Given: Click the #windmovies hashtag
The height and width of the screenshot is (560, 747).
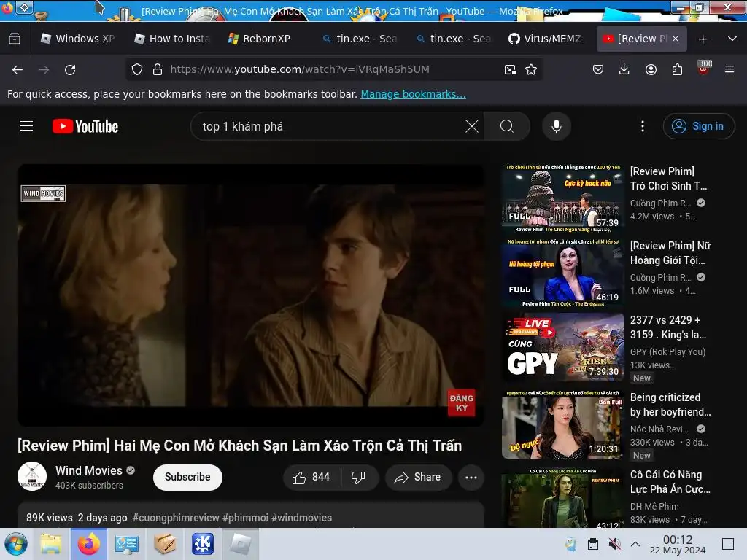Looking at the screenshot, I should [x=301, y=518].
